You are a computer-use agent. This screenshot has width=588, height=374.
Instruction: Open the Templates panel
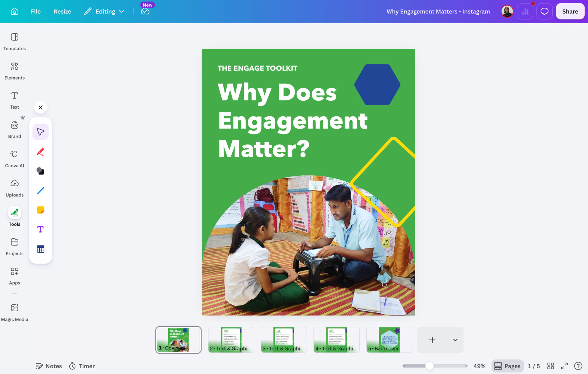pyautogui.click(x=15, y=42)
